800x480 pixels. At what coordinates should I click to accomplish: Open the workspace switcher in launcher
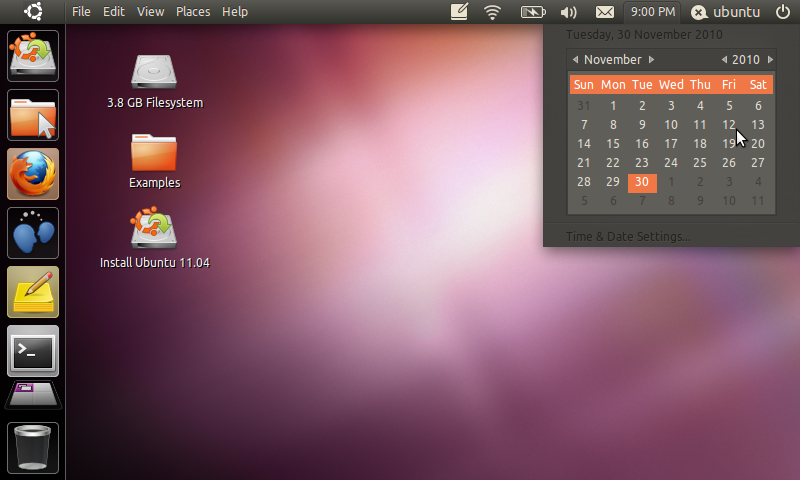pyautogui.click(x=33, y=395)
